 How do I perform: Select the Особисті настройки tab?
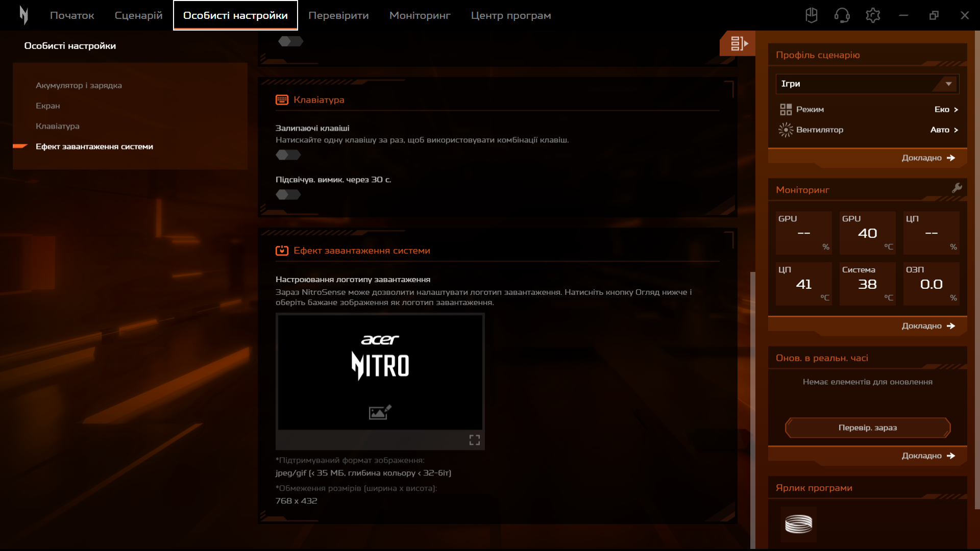235,15
